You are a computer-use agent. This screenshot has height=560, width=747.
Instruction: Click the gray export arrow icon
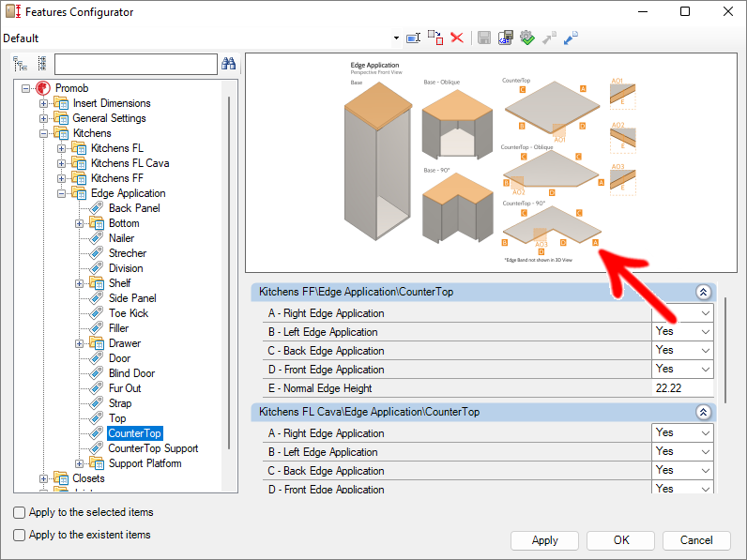(x=549, y=38)
